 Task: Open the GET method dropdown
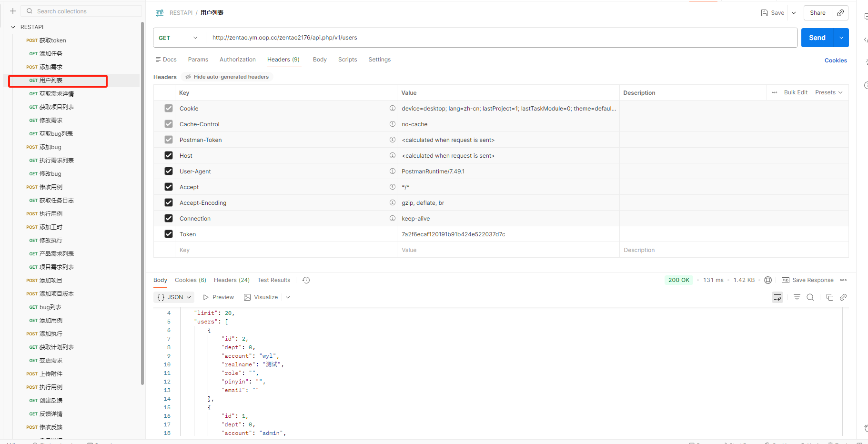(x=179, y=38)
